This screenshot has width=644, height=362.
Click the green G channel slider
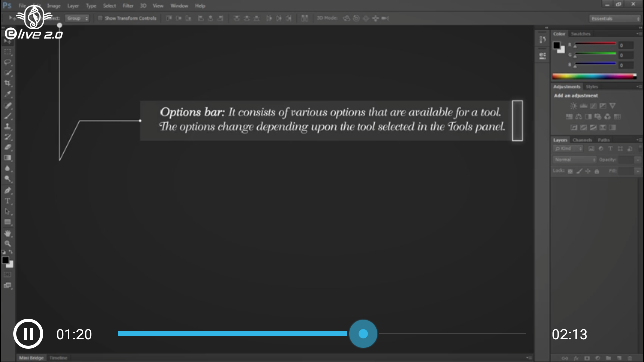pos(595,54)
